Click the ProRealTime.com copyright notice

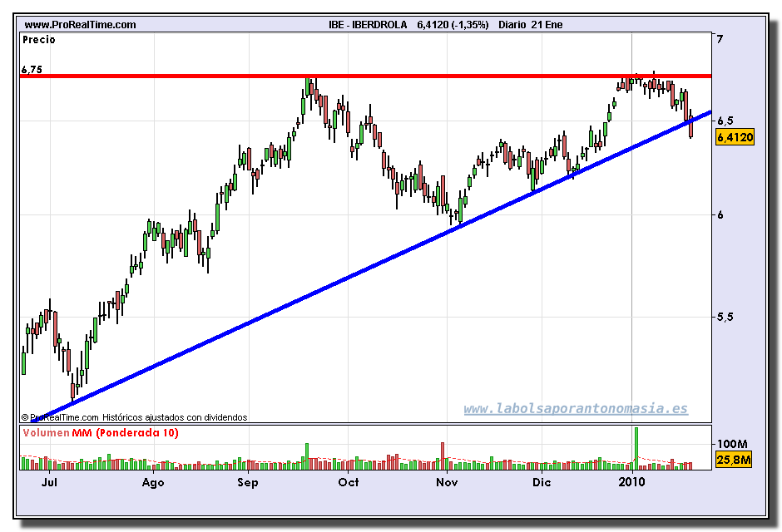(x=135, y=417)
